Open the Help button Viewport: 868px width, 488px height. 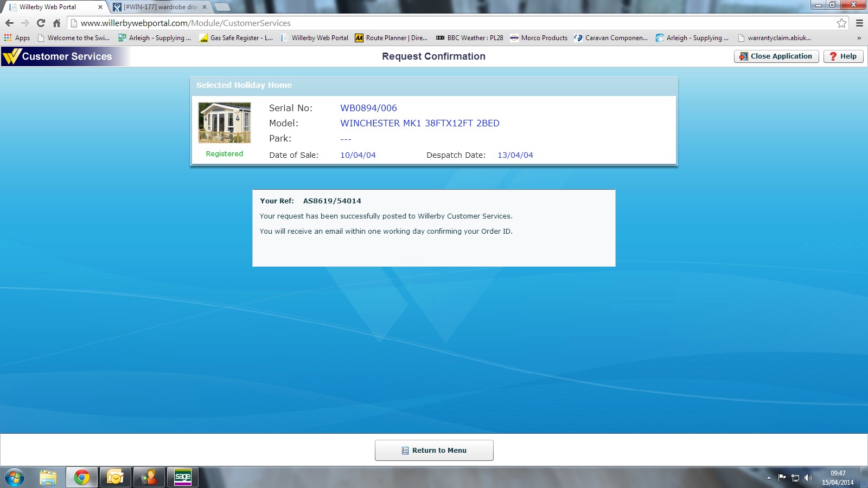843,56
